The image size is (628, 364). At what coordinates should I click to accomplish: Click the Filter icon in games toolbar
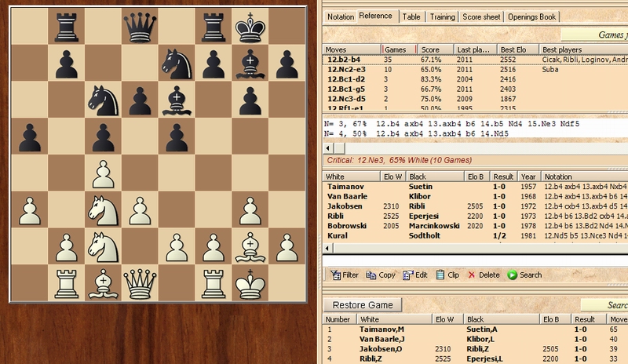pos(336,275)
